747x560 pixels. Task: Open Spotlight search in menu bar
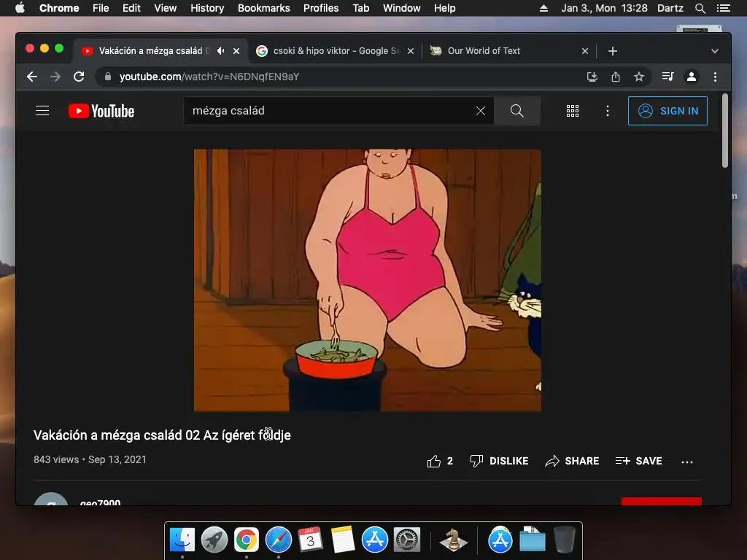click(x=700, y=8)
